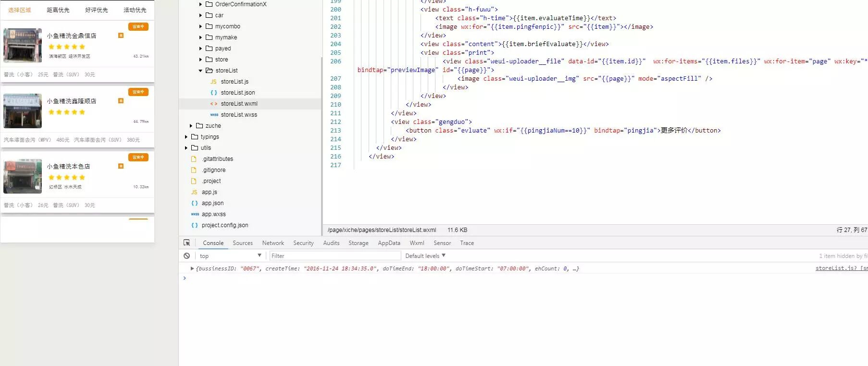The height and width of the screenshot is (366, 868).
Task: Open the project.config.json file
Action: (225, 225)
